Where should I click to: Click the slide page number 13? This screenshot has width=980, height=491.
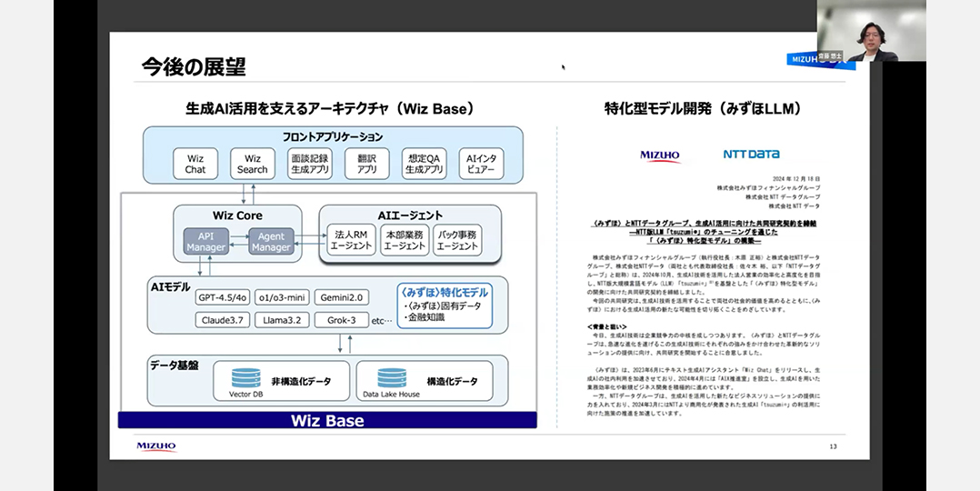[x=833, y=446]
